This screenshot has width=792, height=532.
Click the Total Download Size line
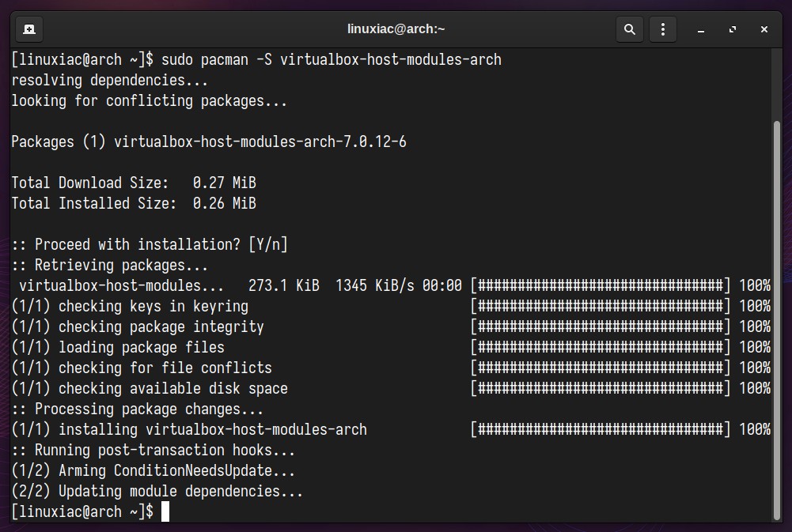point(134,183)
